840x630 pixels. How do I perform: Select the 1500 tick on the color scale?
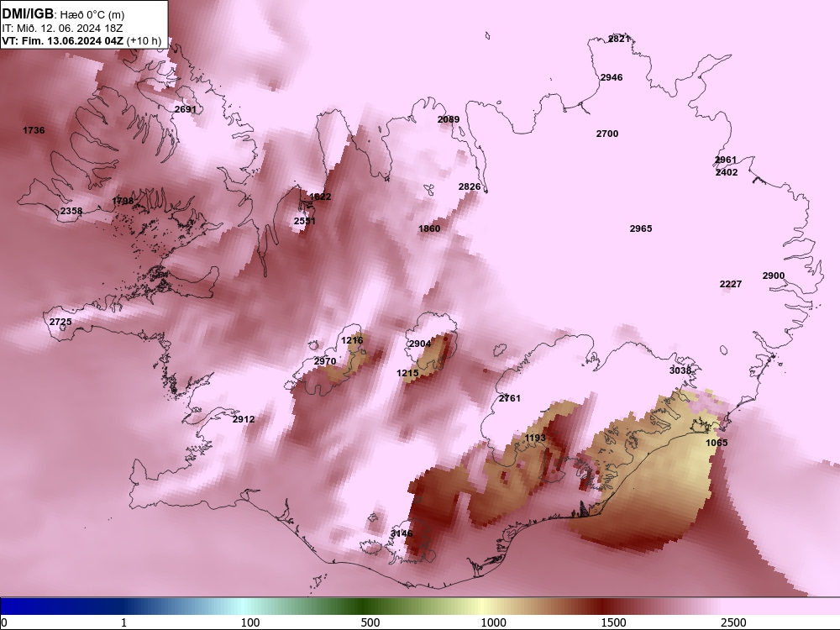[613, 622]
